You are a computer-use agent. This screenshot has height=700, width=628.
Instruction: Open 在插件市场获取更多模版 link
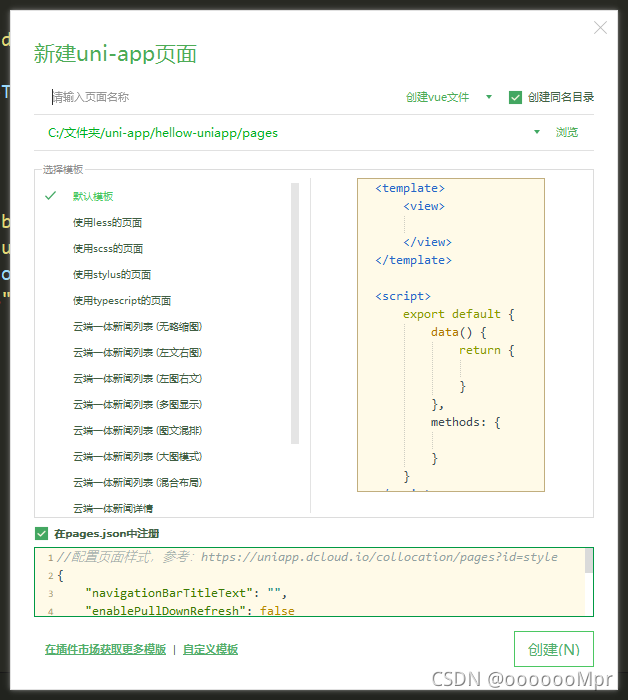click(x=105, y=649)
